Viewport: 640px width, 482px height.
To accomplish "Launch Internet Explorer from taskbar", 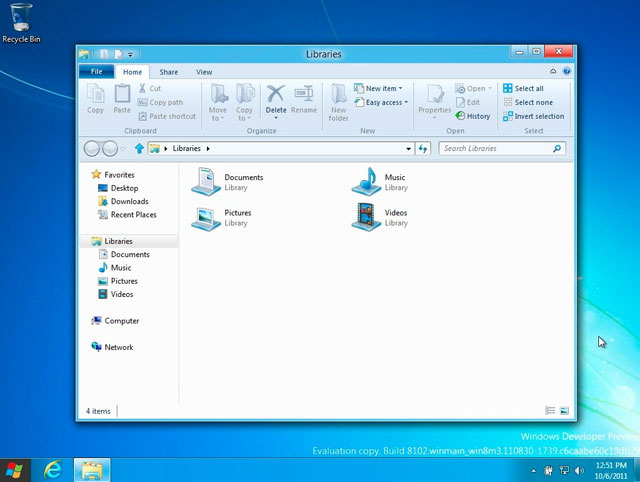I will tap(53, 470).
